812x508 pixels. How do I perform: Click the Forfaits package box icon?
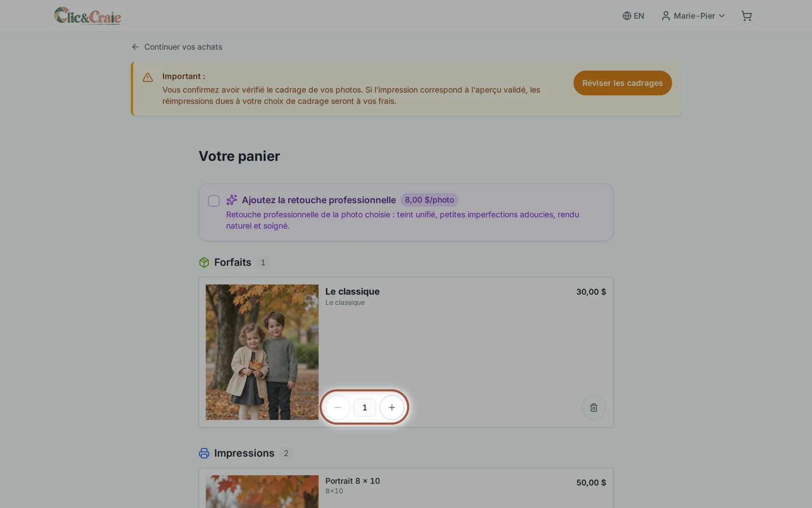click(204, 262)
